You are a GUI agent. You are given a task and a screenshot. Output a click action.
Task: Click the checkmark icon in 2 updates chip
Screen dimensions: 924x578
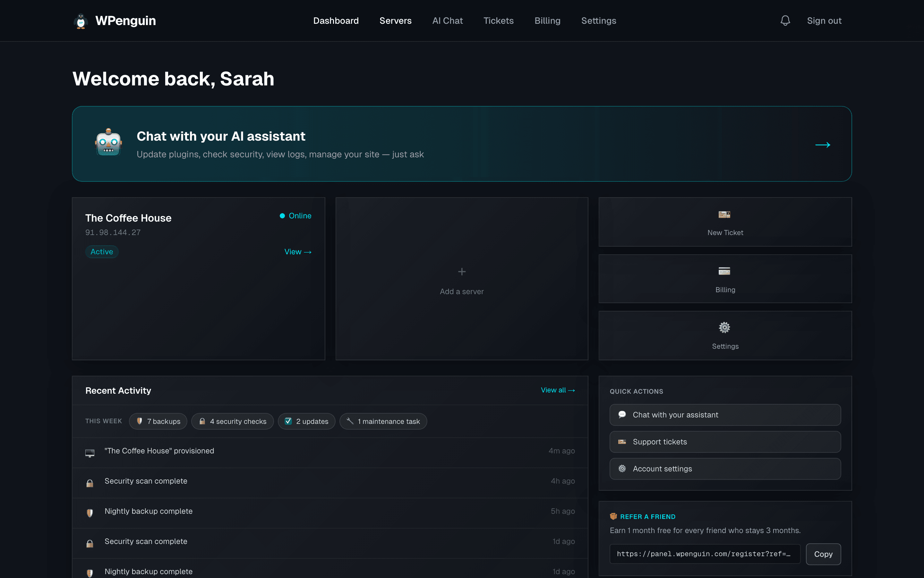pos(288,421)
